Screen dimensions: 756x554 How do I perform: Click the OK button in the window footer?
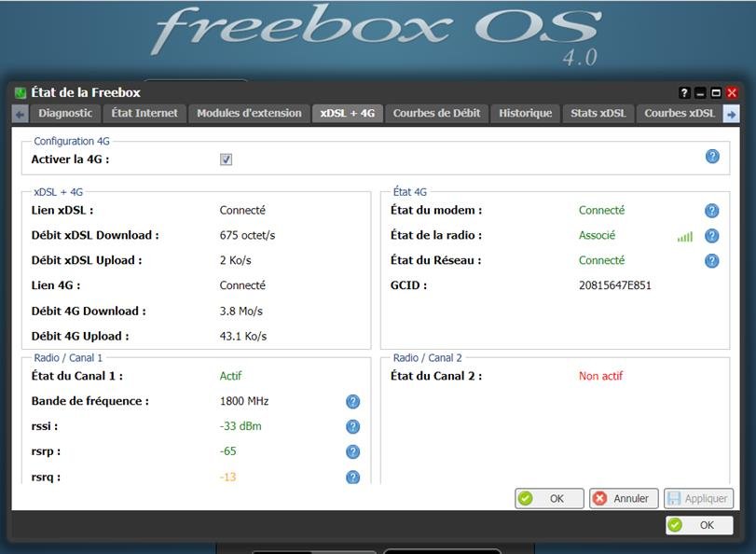pos(699,525)
